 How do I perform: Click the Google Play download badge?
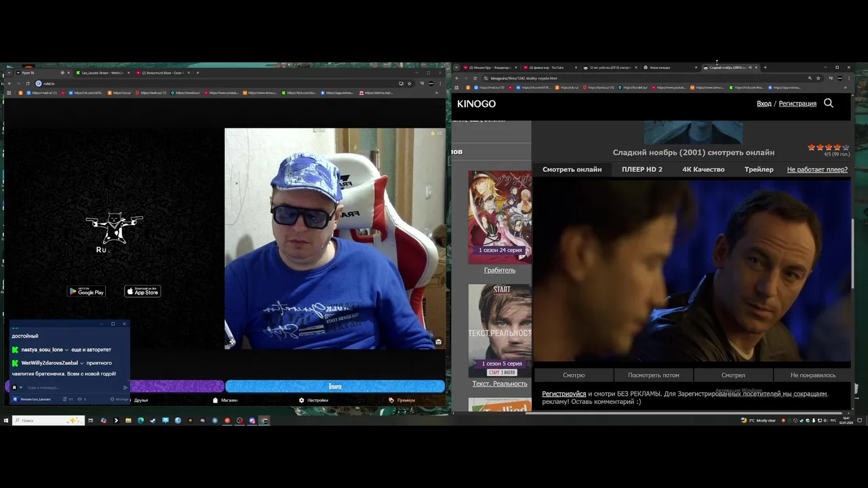86,291
